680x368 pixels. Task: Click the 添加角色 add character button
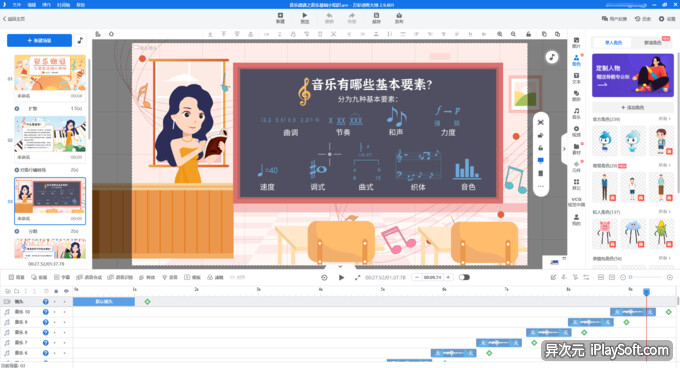(x=633, y=107)
